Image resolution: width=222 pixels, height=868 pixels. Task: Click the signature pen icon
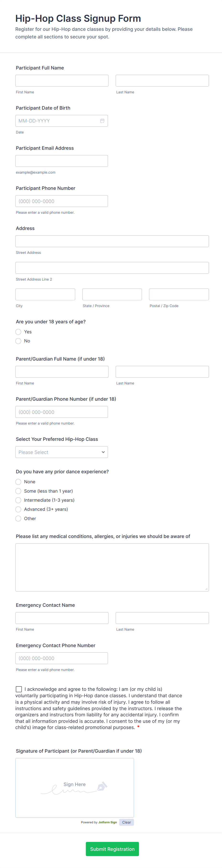[x=102, y=786]
